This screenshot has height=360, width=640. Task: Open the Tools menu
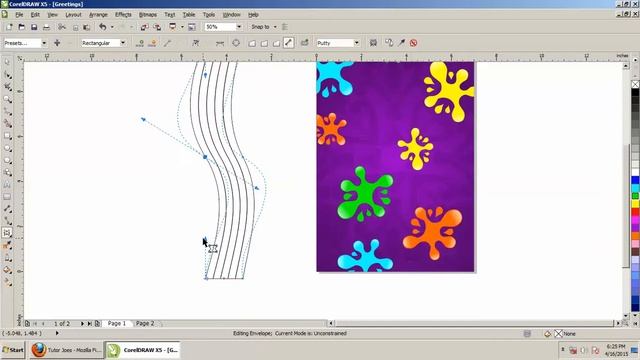pos(209,15)
